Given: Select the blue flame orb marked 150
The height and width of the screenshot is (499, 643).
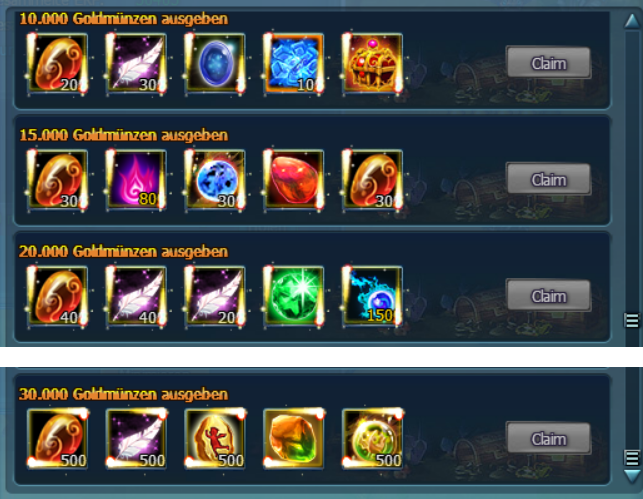Looking at the screenshot, I should pyautogui.click(x=372, y=296).
